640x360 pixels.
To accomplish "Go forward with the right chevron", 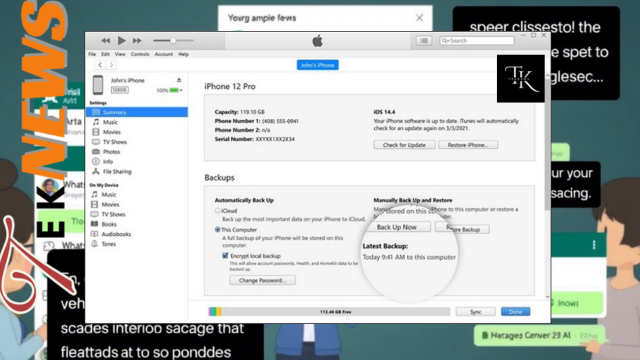I will (x=111, y=64).
